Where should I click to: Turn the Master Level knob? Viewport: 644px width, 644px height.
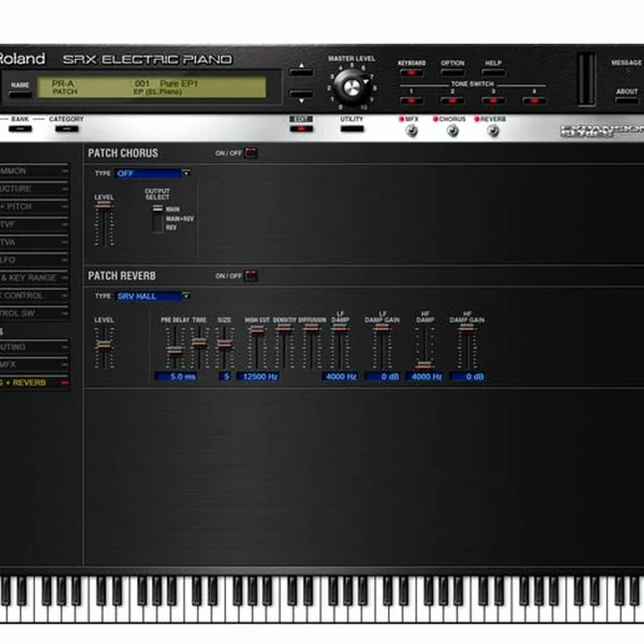pos(352,87)
